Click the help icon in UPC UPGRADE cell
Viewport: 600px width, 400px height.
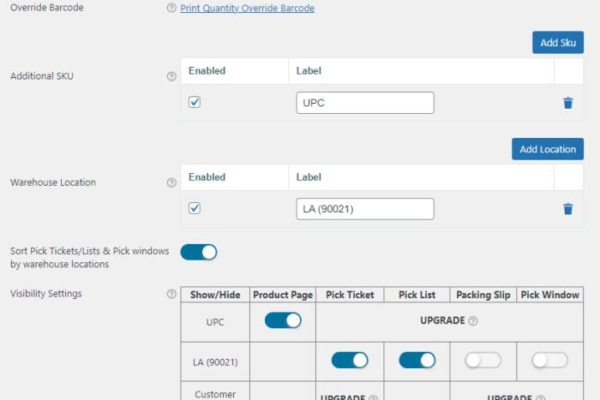[473, 321]
